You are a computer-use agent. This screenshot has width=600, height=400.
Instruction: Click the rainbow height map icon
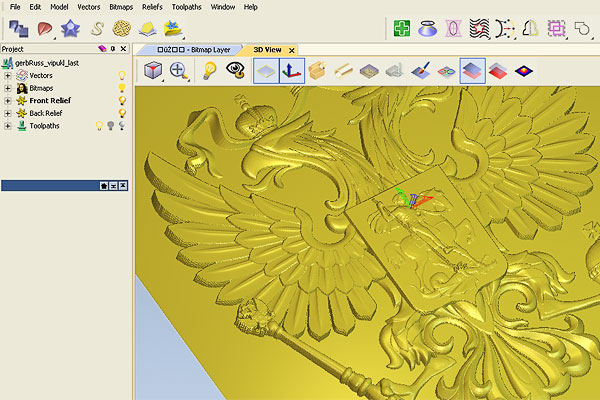tap(524, 71)
